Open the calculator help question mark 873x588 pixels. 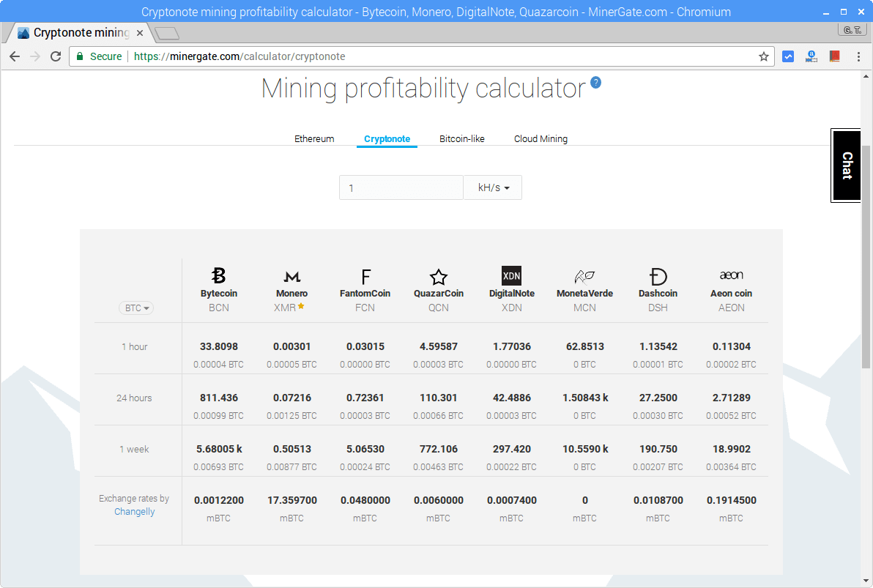click(595, 83)
